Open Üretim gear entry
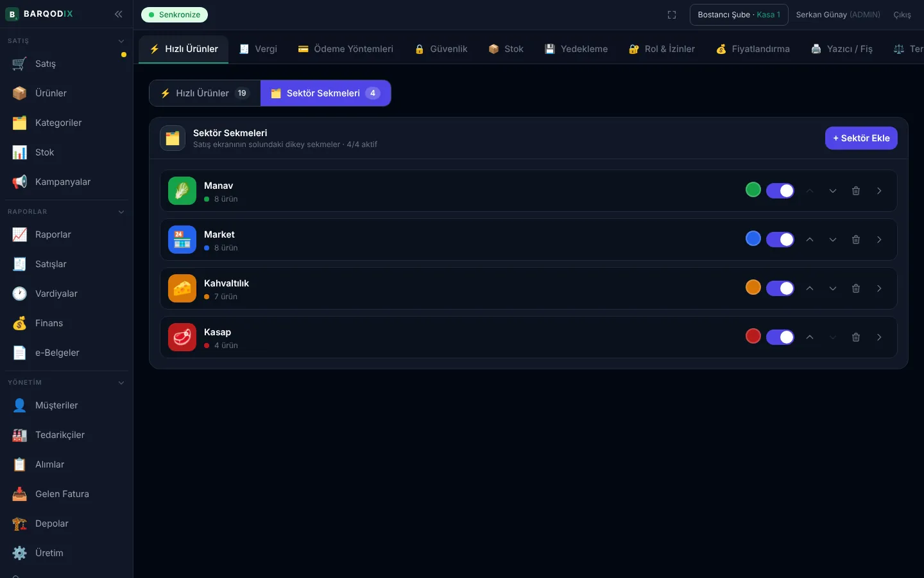This screenshot has height=578, width=924. pyautogui.click(x=67, y=553)
